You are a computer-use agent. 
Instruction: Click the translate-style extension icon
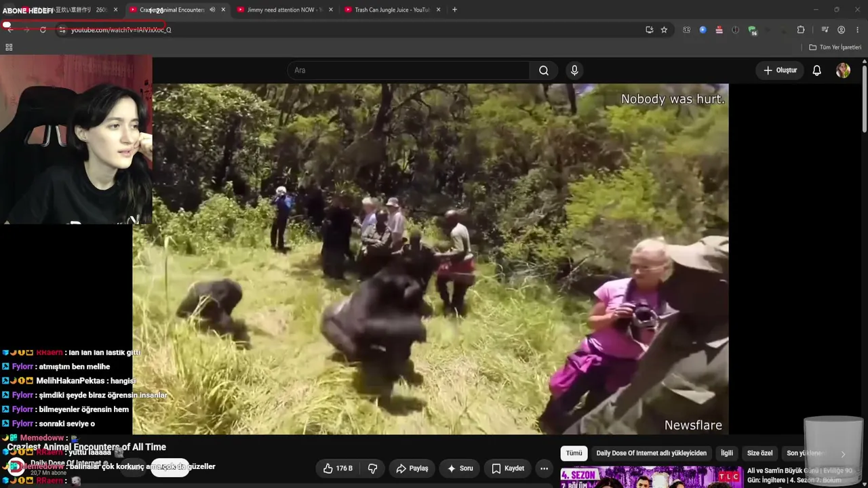click(x=686, y=30)
